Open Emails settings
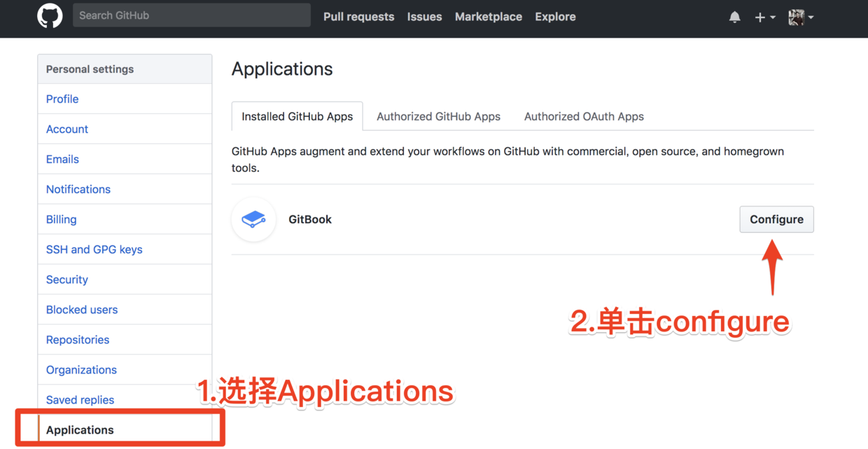The image size is (868, 449). pyautogui.click(x=125, y=159)
